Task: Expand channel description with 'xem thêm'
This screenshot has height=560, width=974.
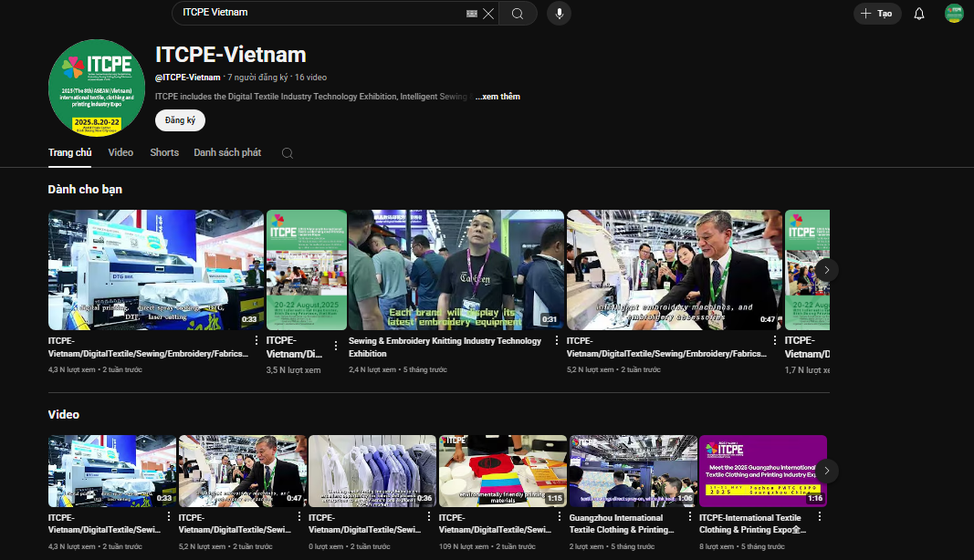Action: point(498,97)
